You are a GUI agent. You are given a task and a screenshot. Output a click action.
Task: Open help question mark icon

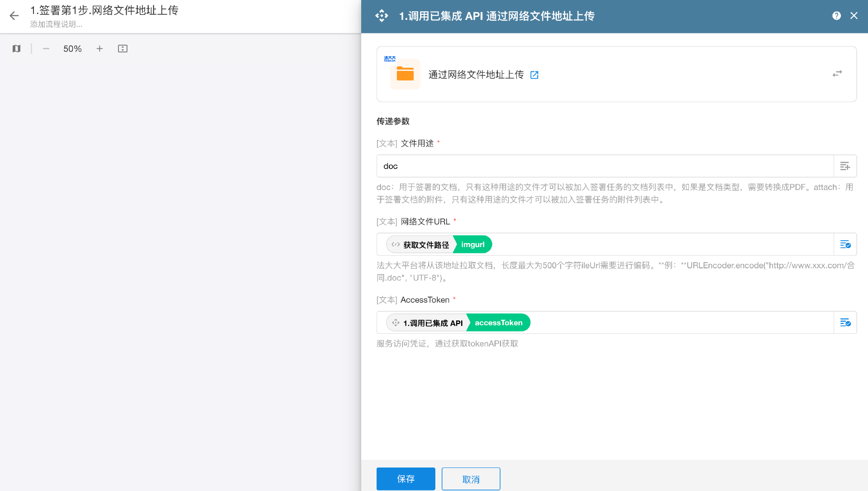(x=836, y=16)
